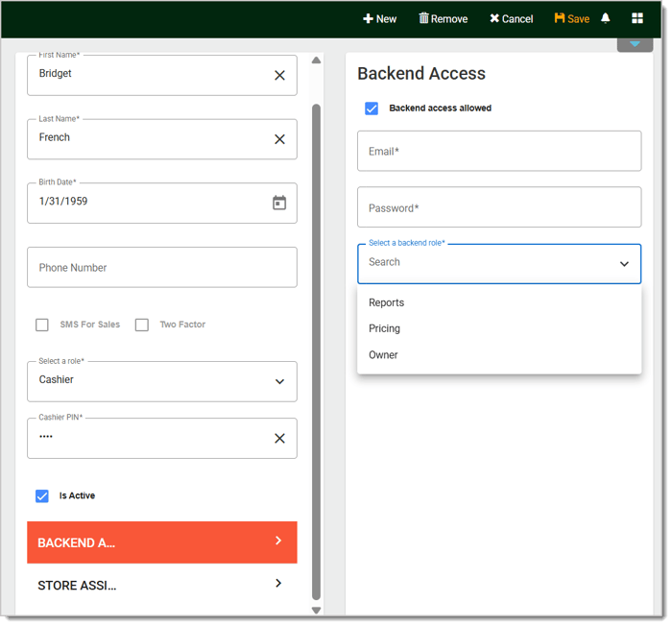This screenshot has height=626, width=672.
Task: Clear the Cashier PIN field
Action: pos(279,438)
